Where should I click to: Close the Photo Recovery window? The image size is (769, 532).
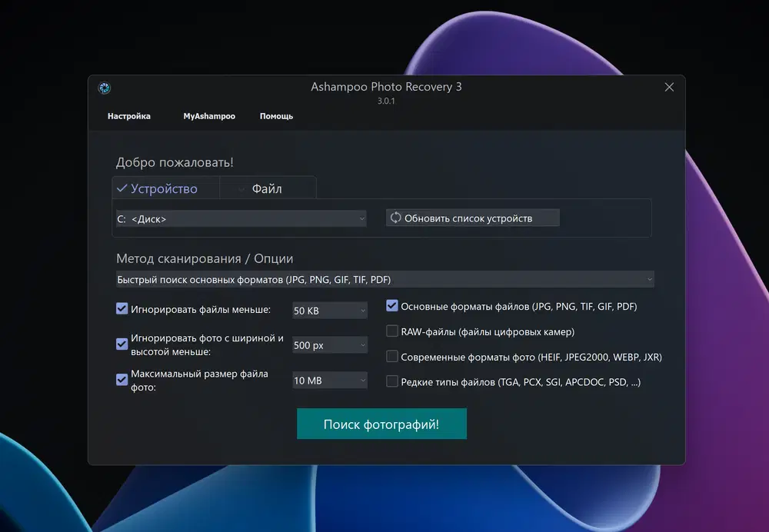[x=669, y=88]
